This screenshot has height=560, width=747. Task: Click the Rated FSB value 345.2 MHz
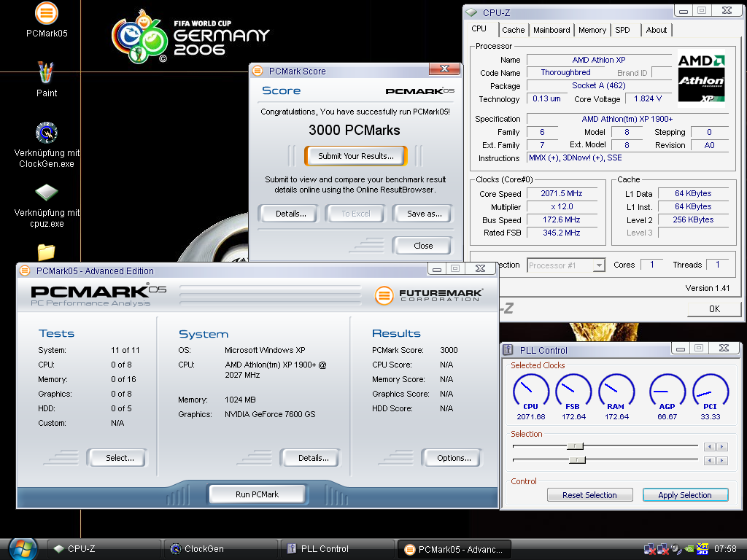coord(562,233)
